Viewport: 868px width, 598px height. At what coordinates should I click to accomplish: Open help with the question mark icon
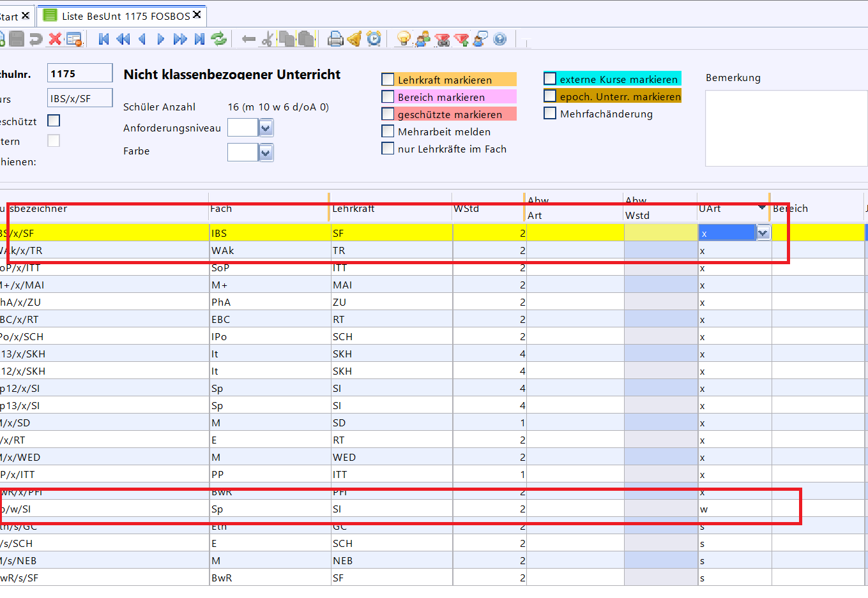500,39
